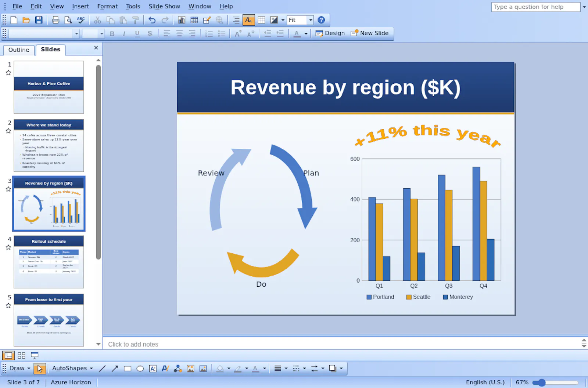
Task: Select the Ellipse drawing tool
Action: (140, 369)
